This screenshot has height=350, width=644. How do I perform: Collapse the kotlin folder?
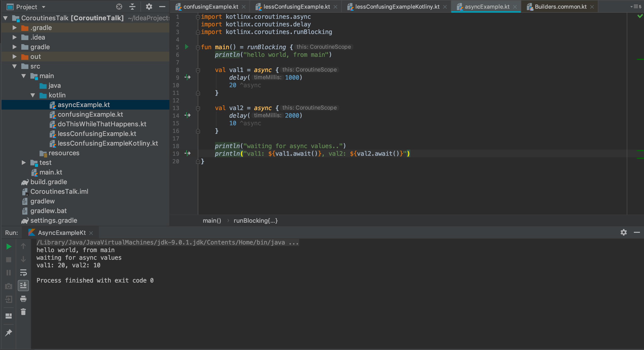[x=32, y=95]
